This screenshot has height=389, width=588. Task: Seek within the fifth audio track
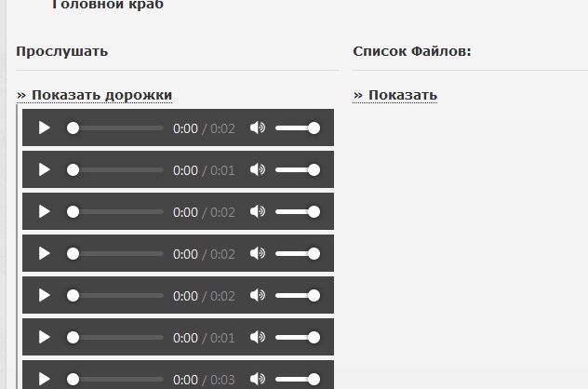point(116,296)
